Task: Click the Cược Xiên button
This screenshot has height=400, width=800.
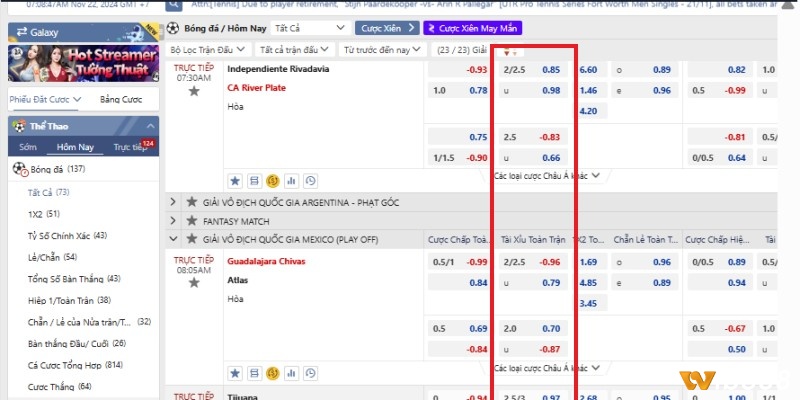Action: (x=387, y=28)
